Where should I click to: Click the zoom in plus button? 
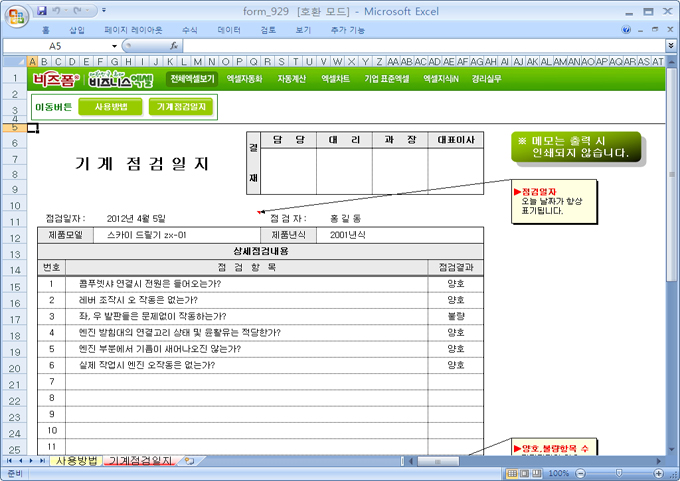click(x=659, y=473)
